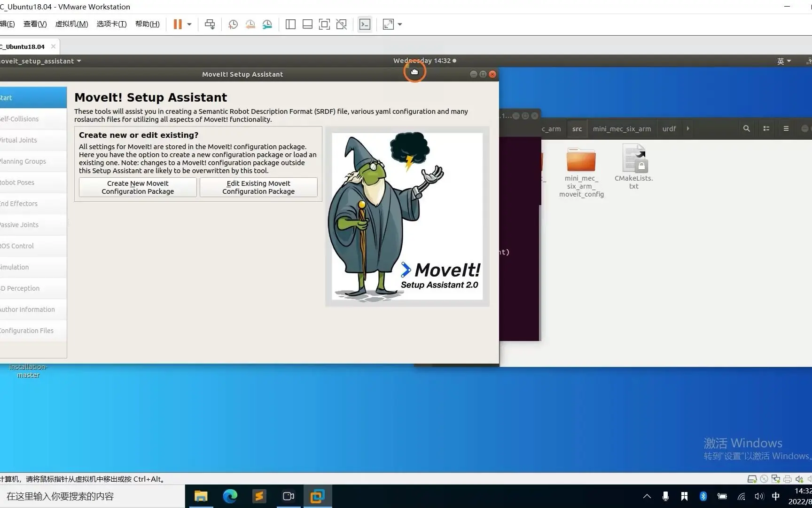The width and height of the screenshot is (812, 508).
Task: Open the 选项卡(T) menu
Action: click(111, 24)
